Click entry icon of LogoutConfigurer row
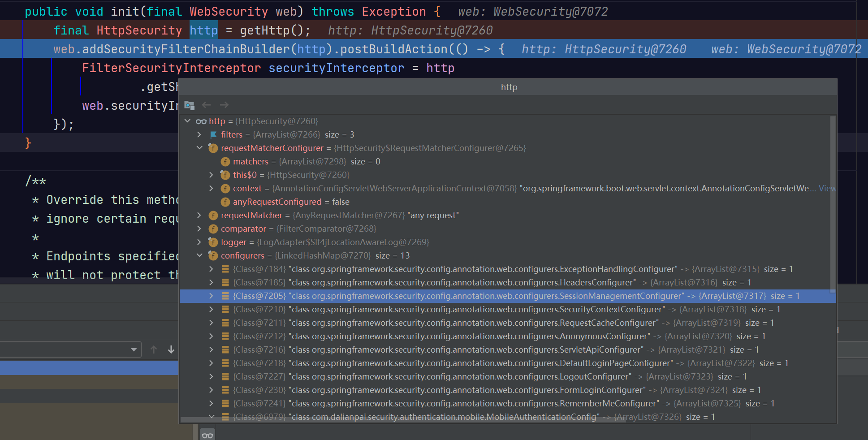 pyautogui.click(x=225, y=376)
